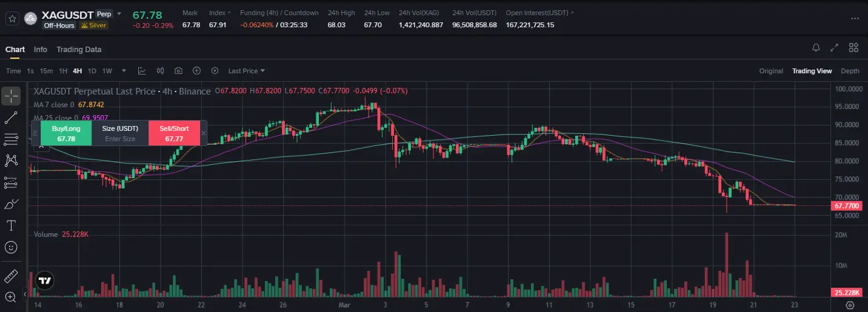868x312 pixels.
Task: Click the Silver category tag
Action: pyautogui.click(x=93, y=25)
